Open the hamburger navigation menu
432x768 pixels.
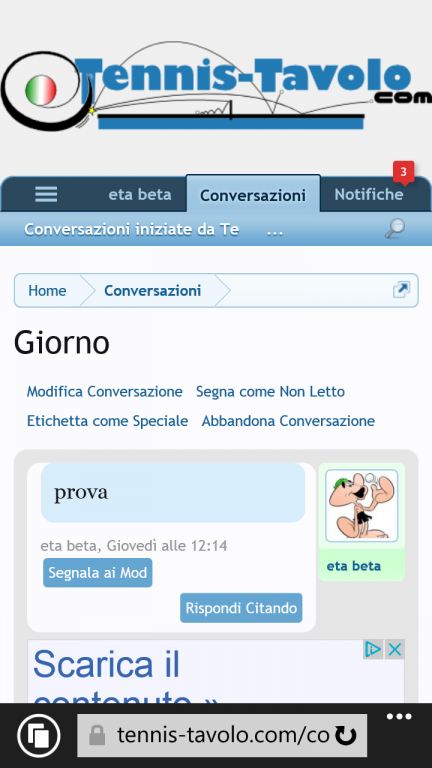click(x=46, y=194)
